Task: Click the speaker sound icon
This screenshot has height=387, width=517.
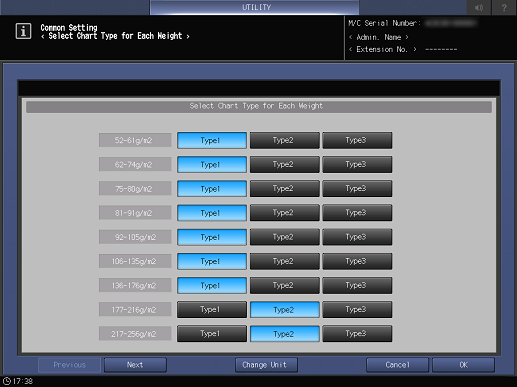Action: coord(478,7)
